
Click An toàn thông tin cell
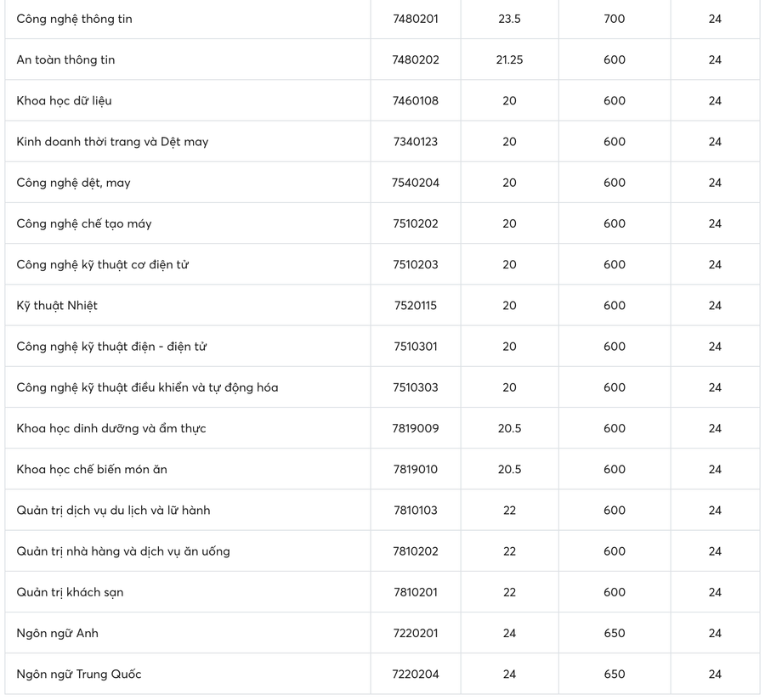65,59
